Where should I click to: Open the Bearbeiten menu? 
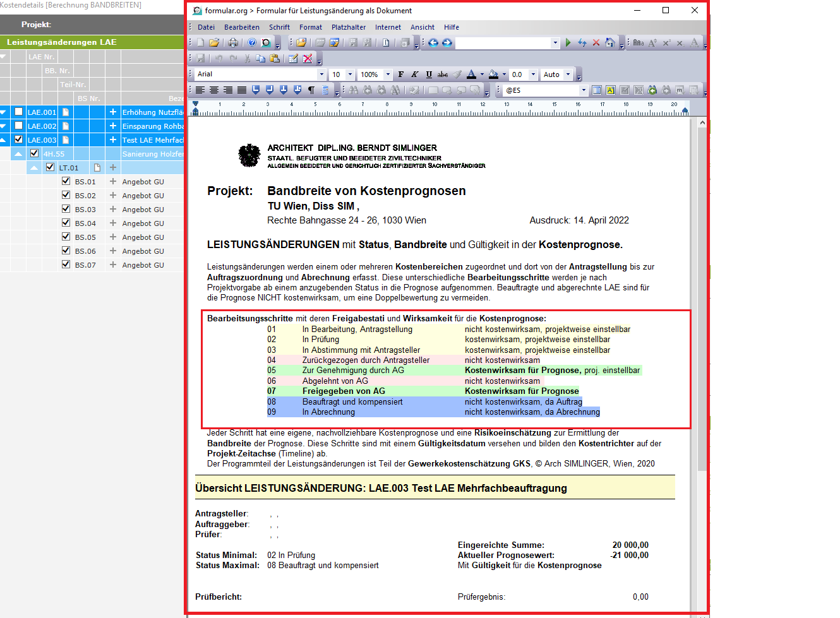[x=241, y=27]
